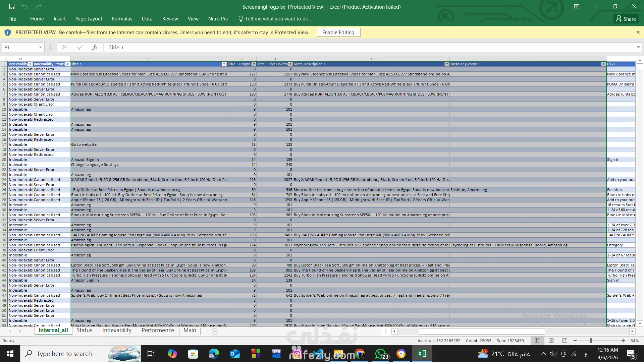Click the zoom slider handle
This screenshot has height=362, width=644.
pyautogui.click(x=591, y=341)
